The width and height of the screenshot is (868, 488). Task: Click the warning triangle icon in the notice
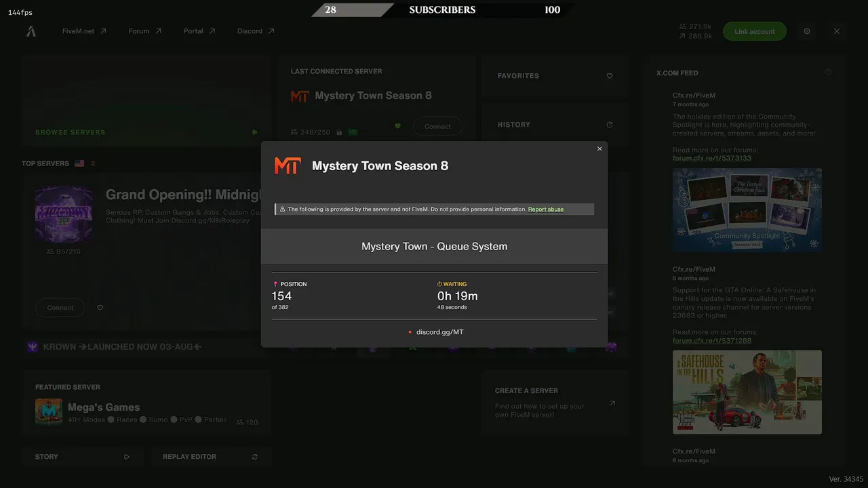coord(282,209)
